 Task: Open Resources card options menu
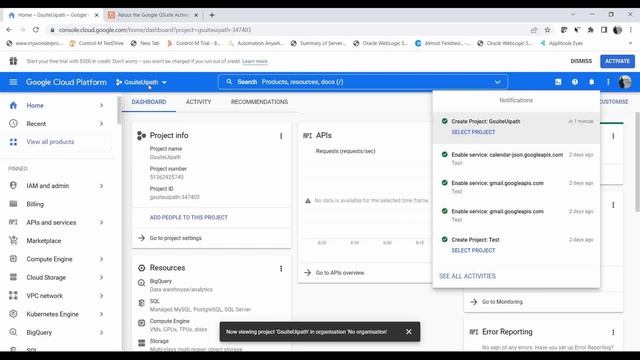pyautogui.click(x=281, y=268)
